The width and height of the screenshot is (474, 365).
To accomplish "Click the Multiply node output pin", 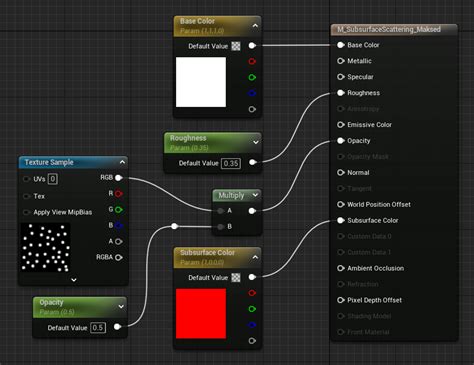I will click(x=252, y=211).
